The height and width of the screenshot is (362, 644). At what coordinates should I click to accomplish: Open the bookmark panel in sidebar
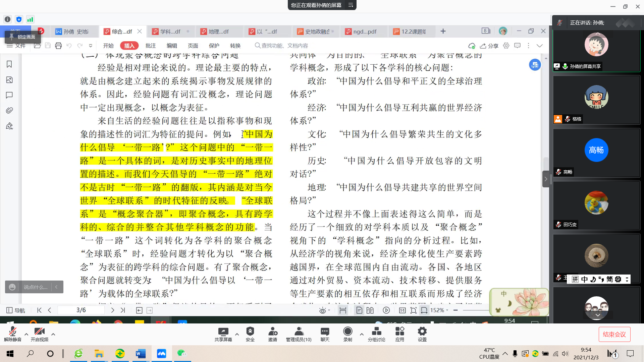coord(9,64)
